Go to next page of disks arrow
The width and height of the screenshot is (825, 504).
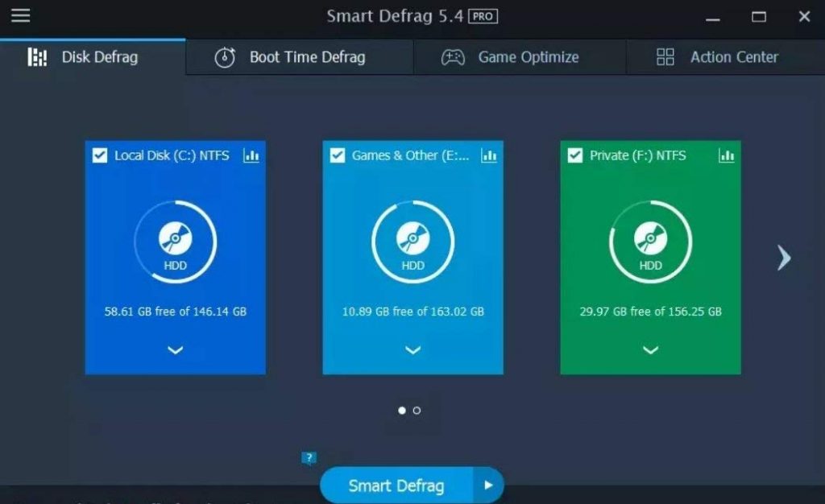click(784, 258)
